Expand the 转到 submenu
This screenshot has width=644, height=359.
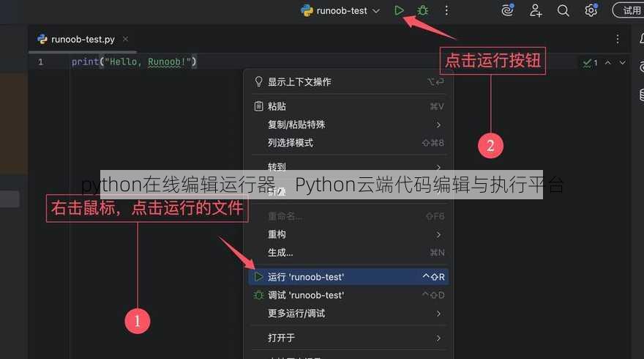[348, 167]
